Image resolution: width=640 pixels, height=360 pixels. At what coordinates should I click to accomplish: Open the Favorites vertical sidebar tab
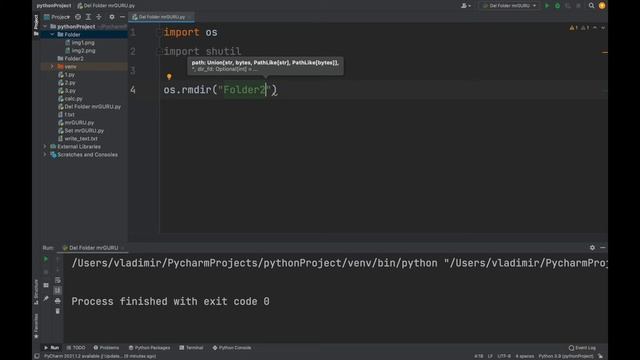click(x=36, y=326)
